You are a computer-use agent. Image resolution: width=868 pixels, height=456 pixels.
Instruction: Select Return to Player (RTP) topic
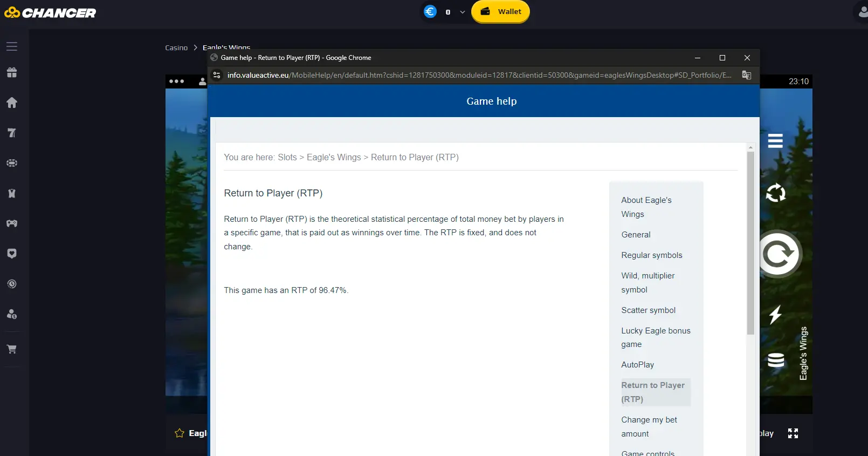[x=655, y=392]
